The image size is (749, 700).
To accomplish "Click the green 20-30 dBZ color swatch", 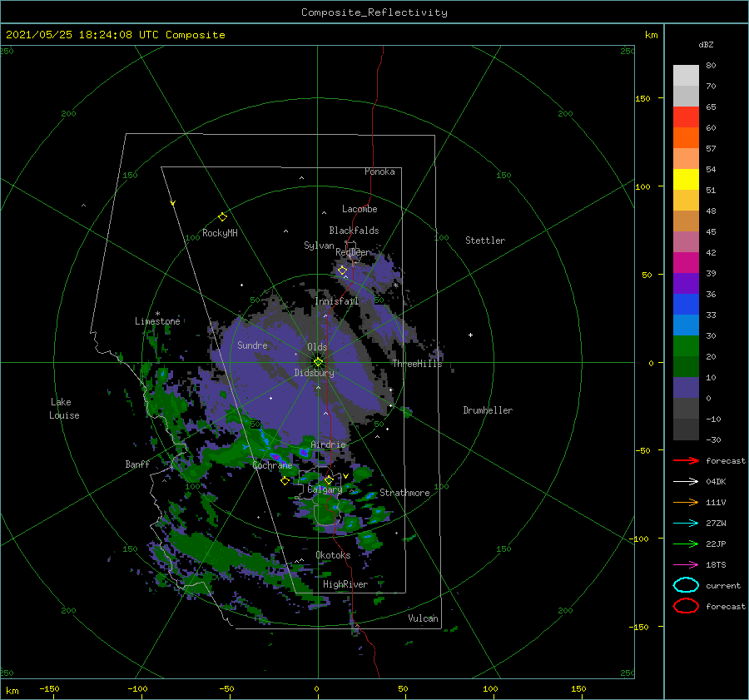I will pos(686,346).
